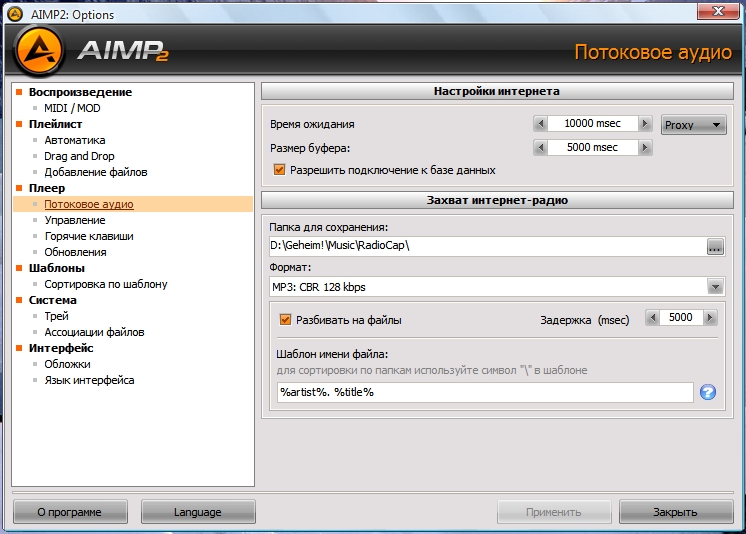746x534 pixels.
Task: Open the Proxy dropdown button
Action: (694, 125)
